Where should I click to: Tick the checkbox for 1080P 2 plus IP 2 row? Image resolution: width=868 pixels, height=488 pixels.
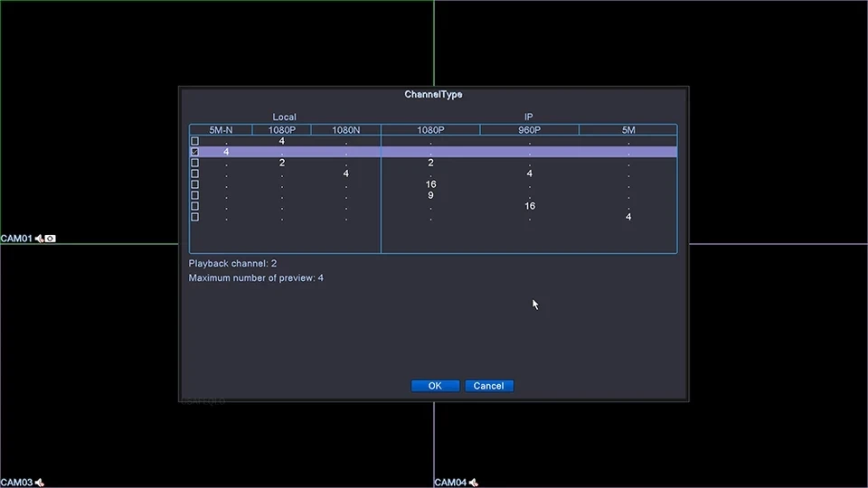click(195, 163)
